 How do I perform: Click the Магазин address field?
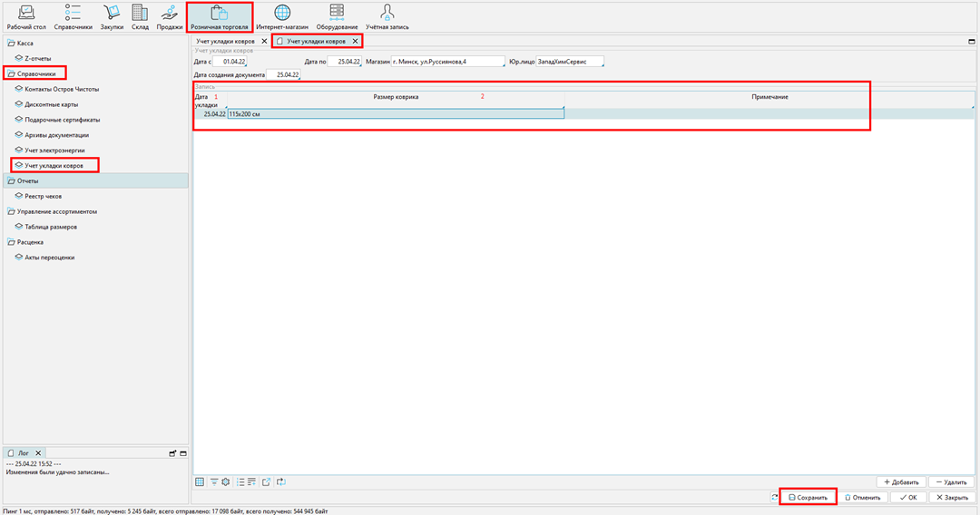click(x=446, y=62)
